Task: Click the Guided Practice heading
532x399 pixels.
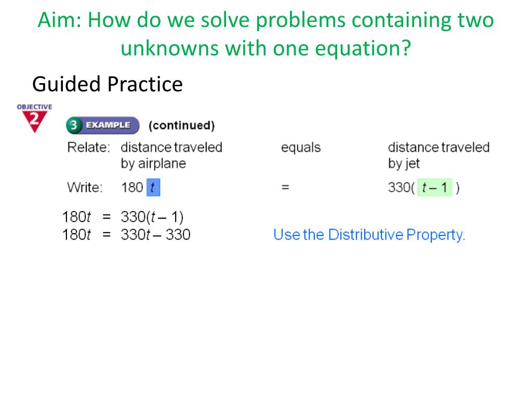Action: tap(108, 84)
